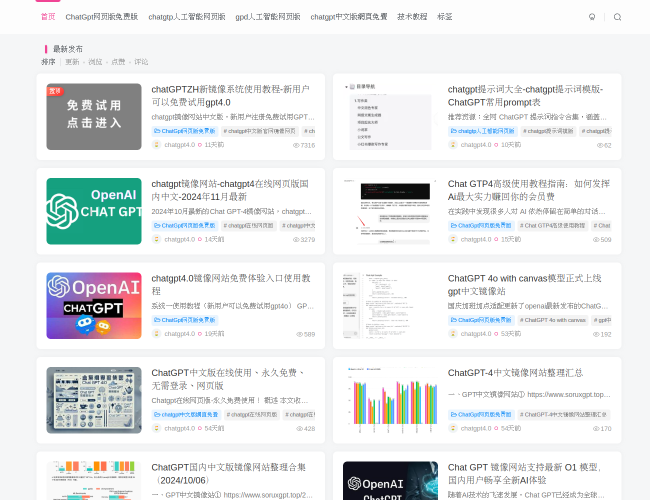
Task: Open article ChatGPT国内中文版镜像网站整理合集
Action: click(x=228, y=473)
